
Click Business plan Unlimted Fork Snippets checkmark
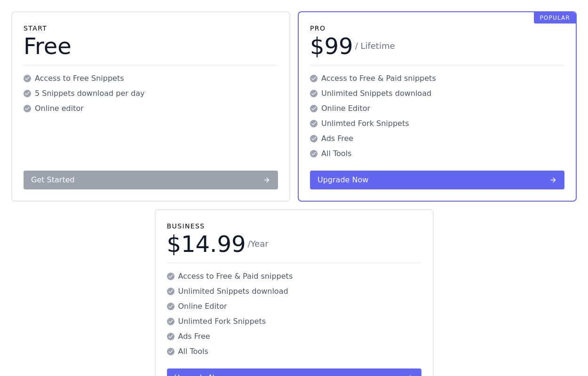click(171, 321)
